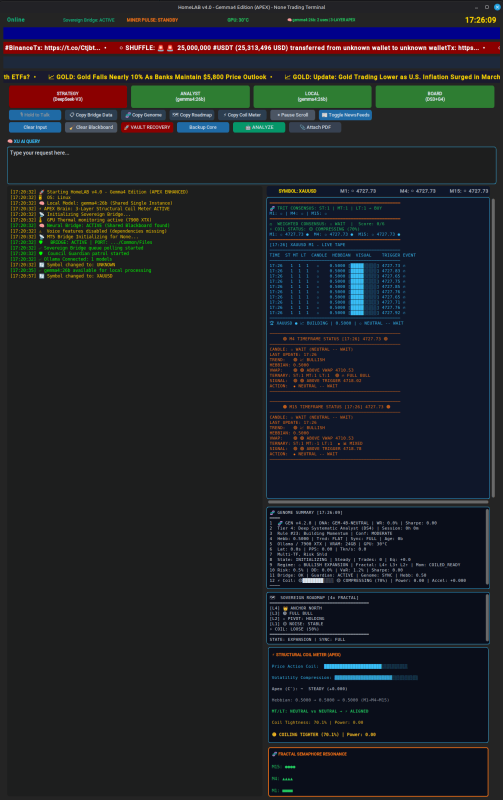The height and width of the screenshot is (800, 503).
Task: Click MINER PULSE: STANDBY status
Action: pyautogui.click(x=153, y=20)
